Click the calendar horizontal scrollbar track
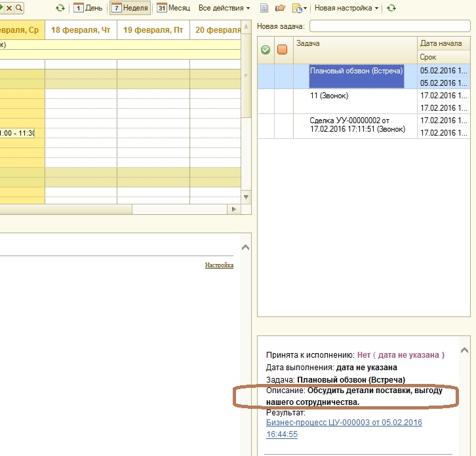 [x=180, y=209]
